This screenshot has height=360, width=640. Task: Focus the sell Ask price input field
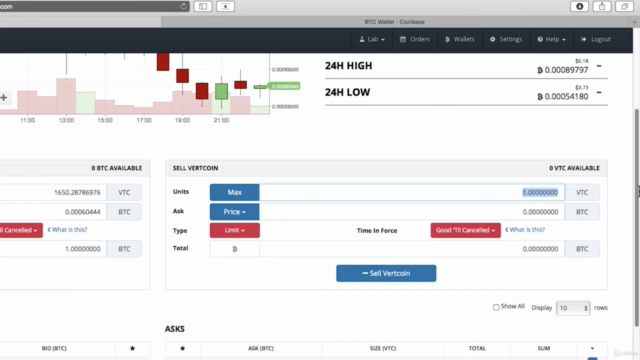(411, 212)
